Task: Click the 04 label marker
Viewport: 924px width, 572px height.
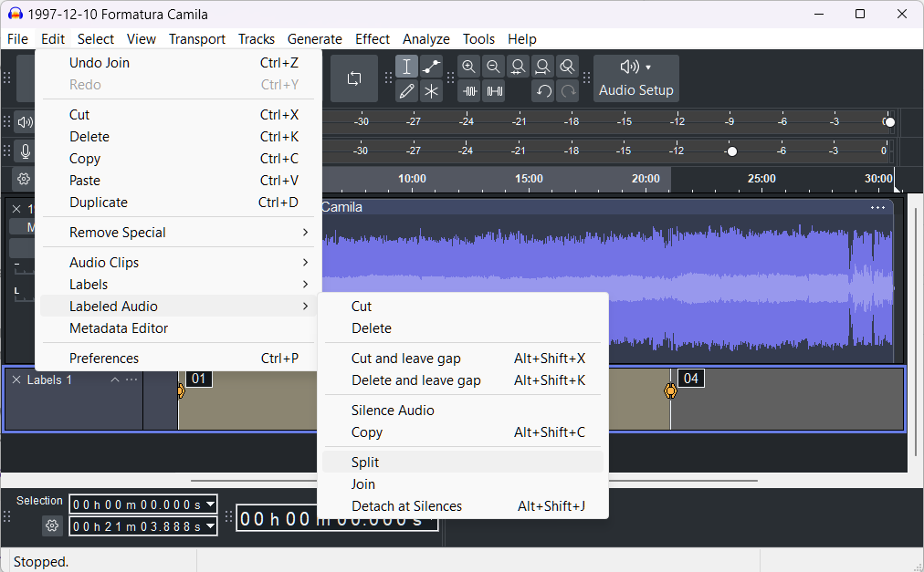Action: pyautogui.click(x=690, y=379)
